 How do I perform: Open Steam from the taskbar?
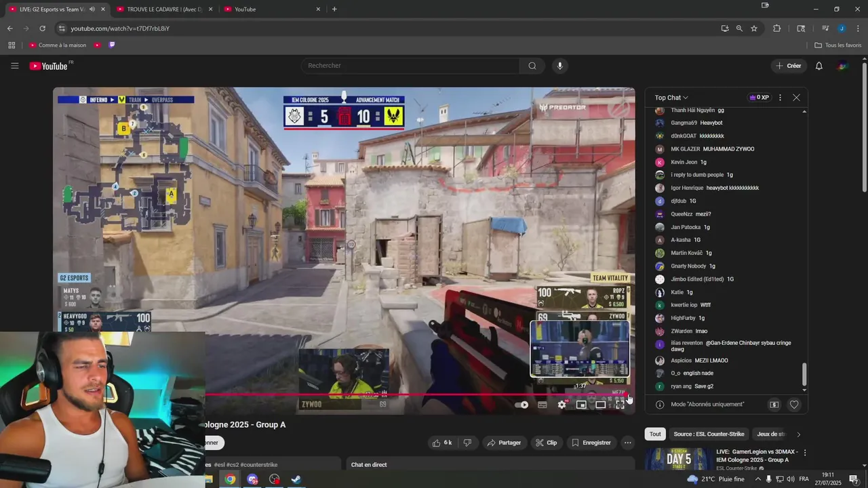[x=296, y=479]
